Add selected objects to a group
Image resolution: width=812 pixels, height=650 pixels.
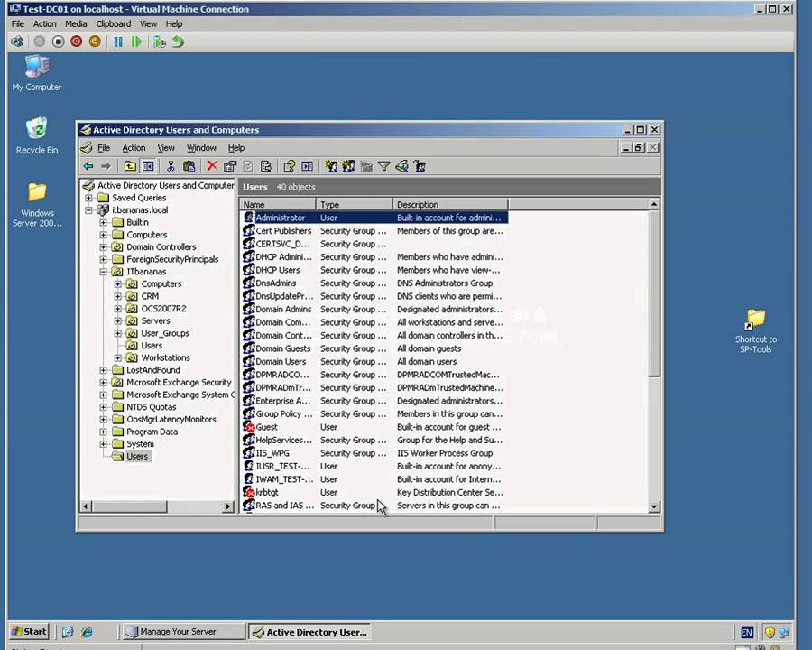click(420, 166)
